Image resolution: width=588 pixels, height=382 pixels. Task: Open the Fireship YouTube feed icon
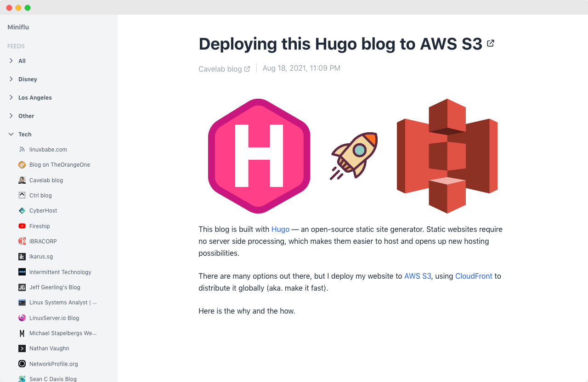click(22, 226)
